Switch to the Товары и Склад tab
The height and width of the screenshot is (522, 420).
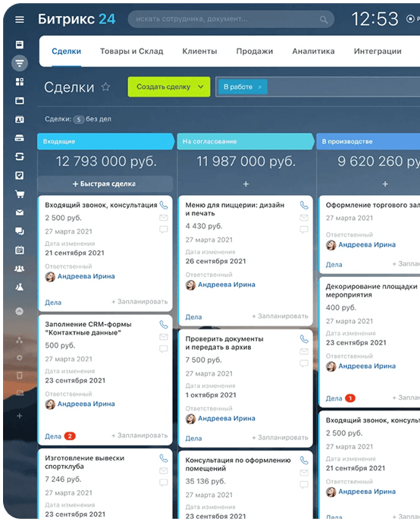point(132,52)
